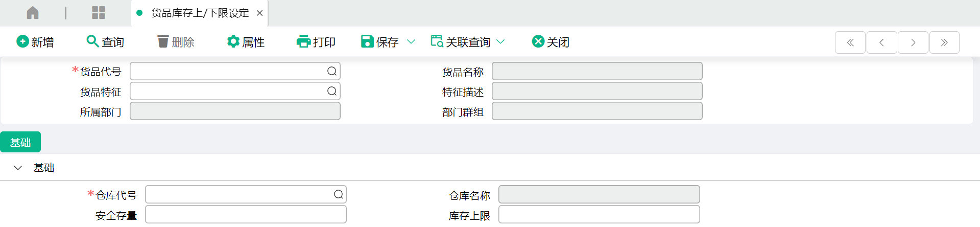Open 属性 properties gear
The height and width of the screenshot is (227, 980).
(x=233, y=41)
